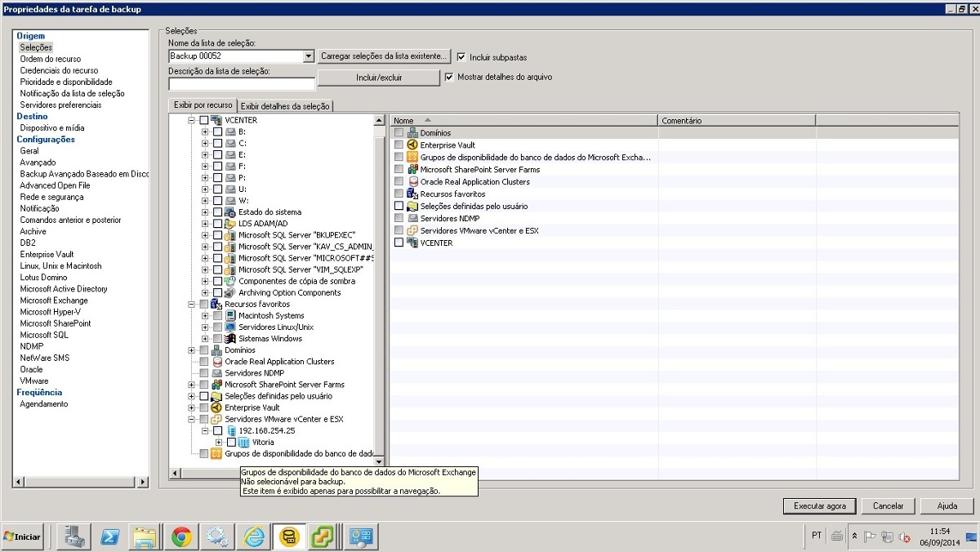The height and width of the screenshot is (552, 980).
Task: Click the SharePoint Server Farms tree icon
Action: pyautogui.click(x=216, y=384)
